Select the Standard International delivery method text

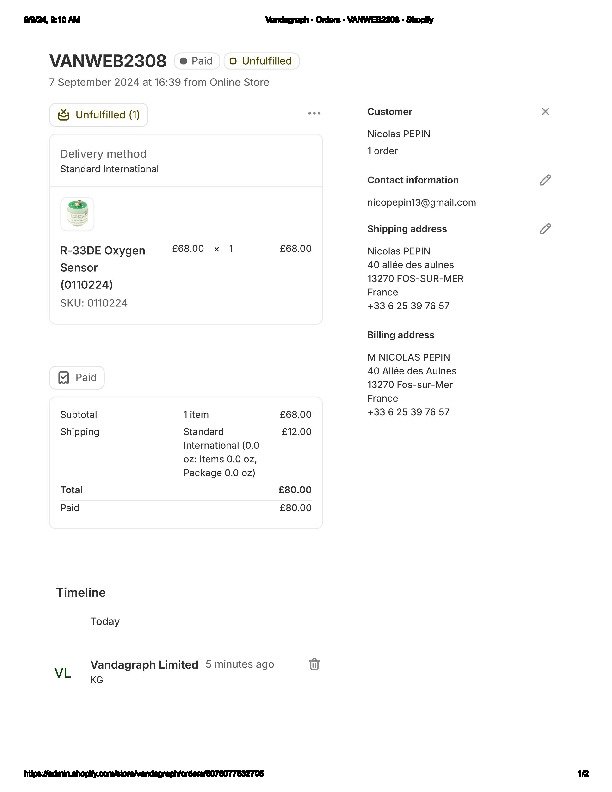pos(109,169)
